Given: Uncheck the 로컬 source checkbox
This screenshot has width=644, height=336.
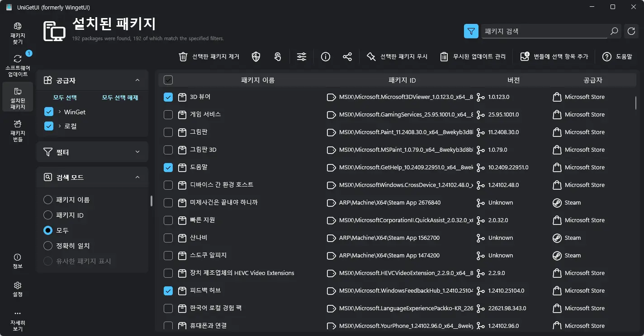Looking at the screenshot, I should click(x=49, y=126).
